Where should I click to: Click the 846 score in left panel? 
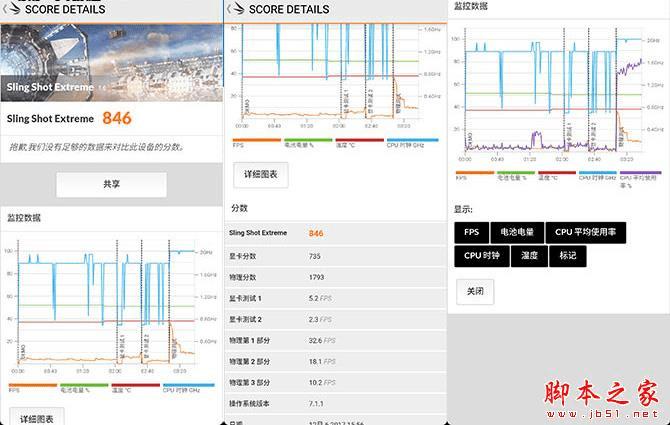(x=117, y=118)
